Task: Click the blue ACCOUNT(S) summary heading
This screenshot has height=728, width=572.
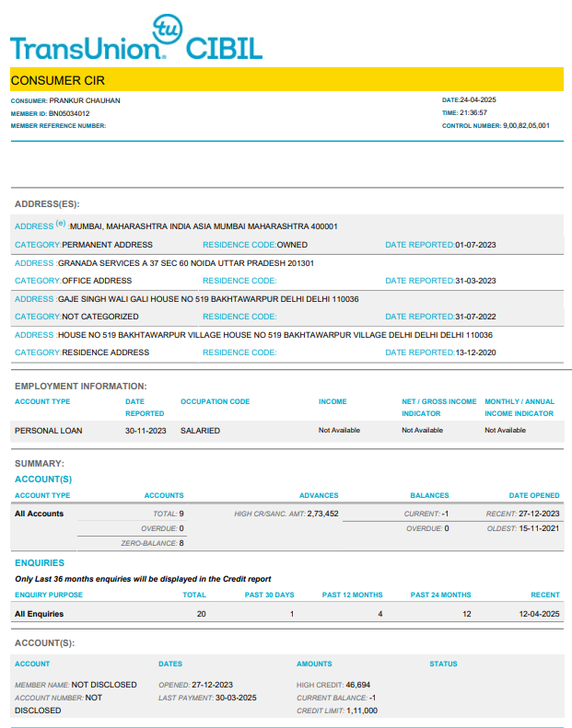Action: [x=43, y=480]
